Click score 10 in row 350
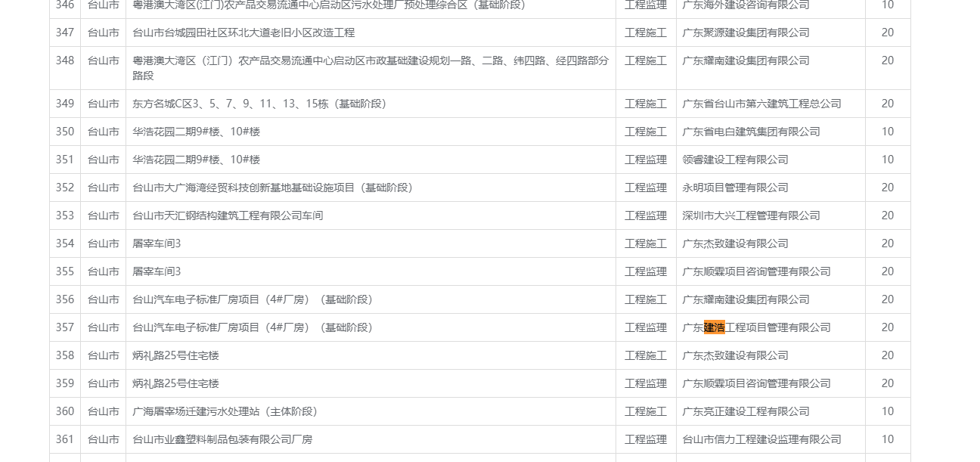This screenshot has height=462, width=980. click(x=888, y=132)
